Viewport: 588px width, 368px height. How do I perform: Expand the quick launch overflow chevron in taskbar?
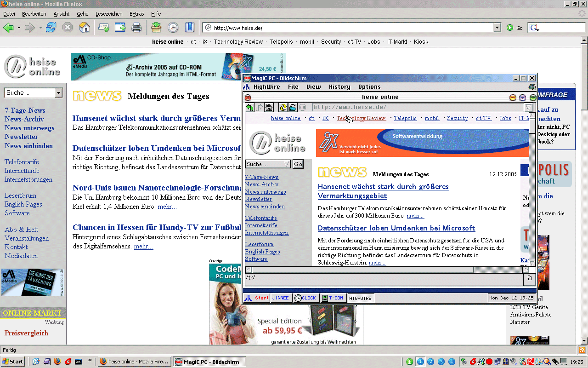click(x=90, y=361)
